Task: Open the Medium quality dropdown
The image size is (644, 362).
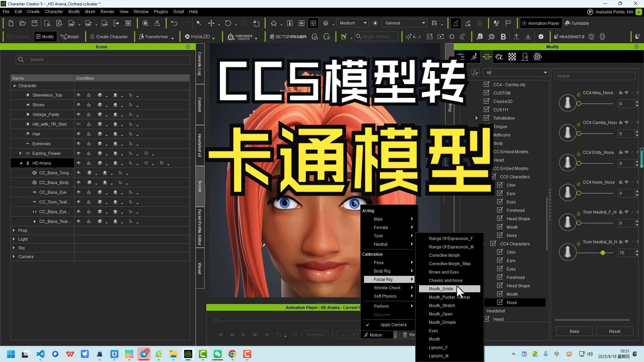Action: 353,23
